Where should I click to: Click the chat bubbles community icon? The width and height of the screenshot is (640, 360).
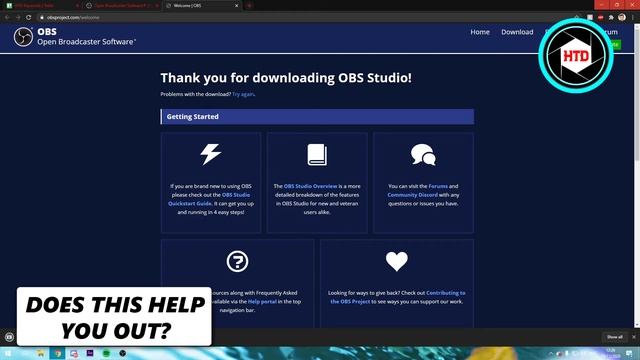point(423,155)
